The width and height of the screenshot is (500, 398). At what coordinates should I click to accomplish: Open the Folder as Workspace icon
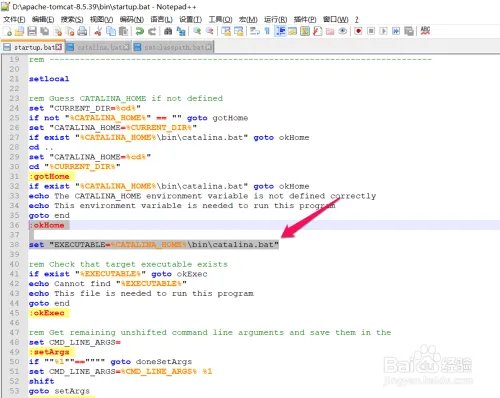click(330, 31)
